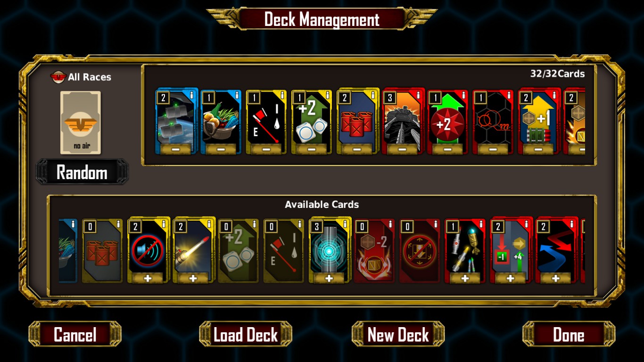Select the red star +2 card
The image size is (644, 362).
click(447, 122)
